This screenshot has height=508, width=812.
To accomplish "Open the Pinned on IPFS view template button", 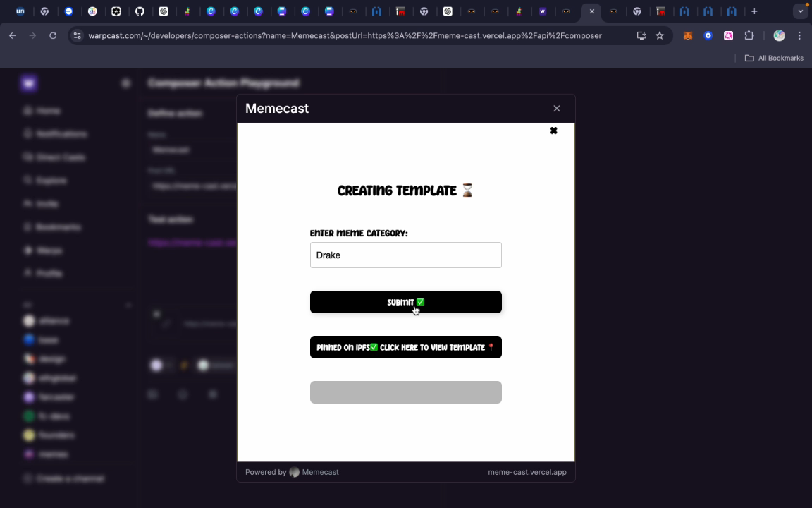I will point(405,347).
